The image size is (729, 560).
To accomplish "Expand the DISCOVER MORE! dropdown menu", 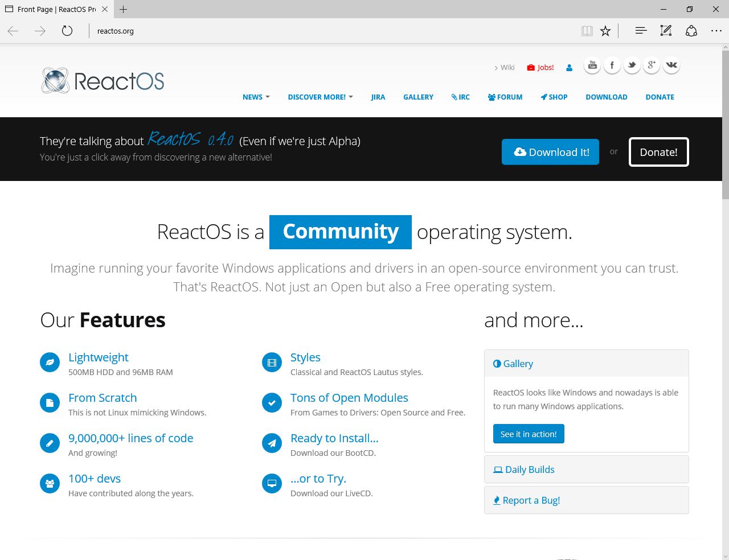I will point(320,97).
